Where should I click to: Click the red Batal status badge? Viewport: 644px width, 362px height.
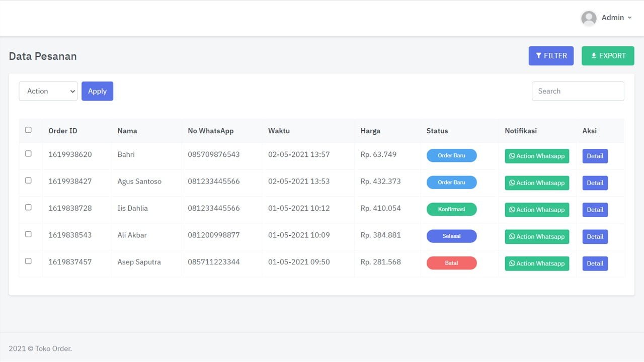451,263
